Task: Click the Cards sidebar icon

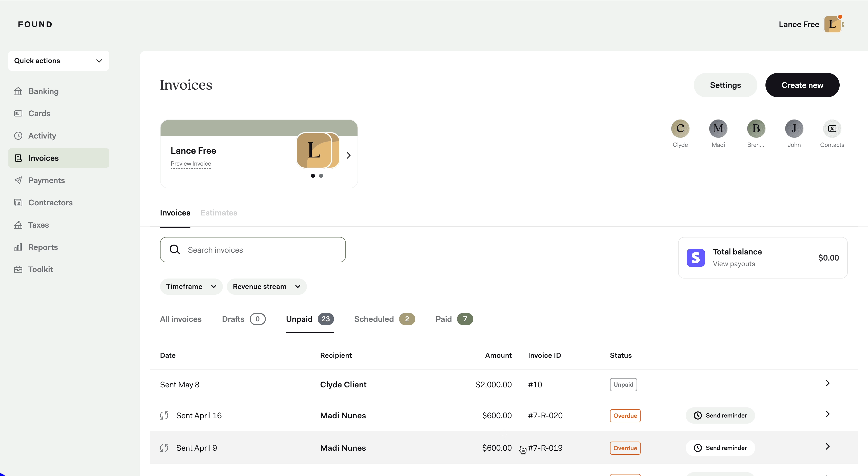Action: (18, 113)
